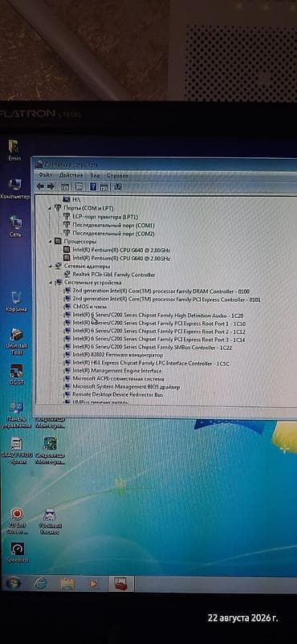Viewport: 297px width, 644px height.
Task: Open the Действие menu
Action: pyautogui.click(x=71, y=175)
